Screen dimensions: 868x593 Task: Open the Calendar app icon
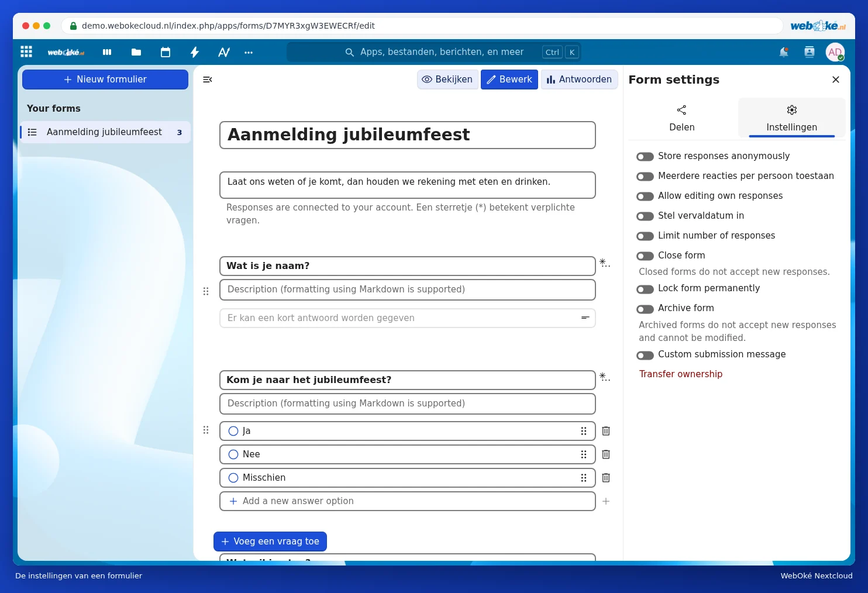pos(166,52)
